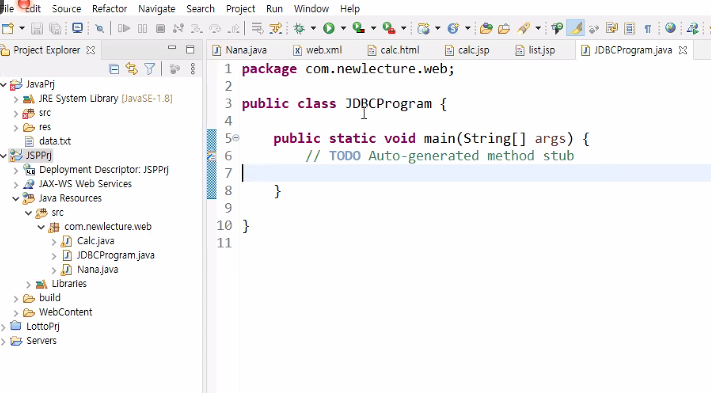The height and width of the screenshot is (393, 711).
Task: Switch to the list.jsp tab
Action: tap(536, 50)
